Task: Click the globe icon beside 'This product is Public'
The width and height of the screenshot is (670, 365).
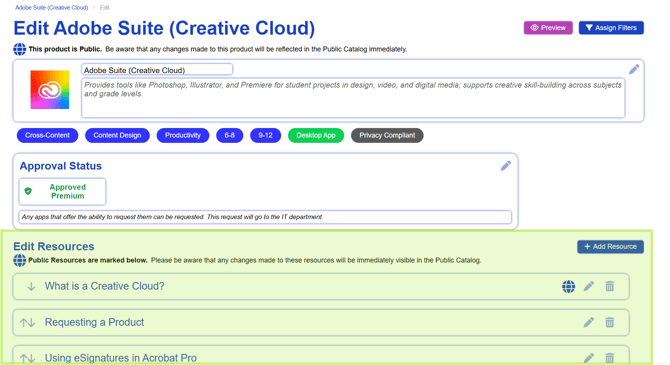Action: click(x=19, y=49)
